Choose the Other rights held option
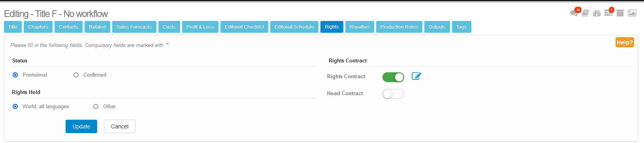The height and width of the screenshot is (143, 644). [96, 106]
